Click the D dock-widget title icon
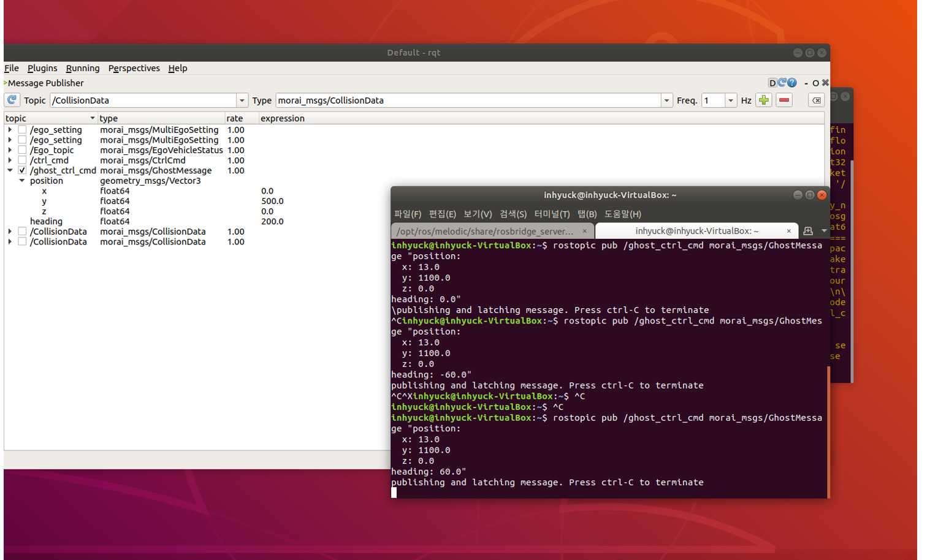 tap(772, 83)
